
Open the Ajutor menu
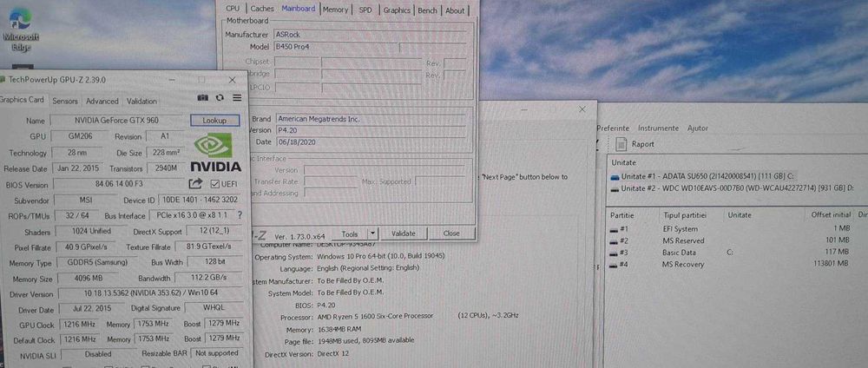pyautogui.click(x=698, y=128)
